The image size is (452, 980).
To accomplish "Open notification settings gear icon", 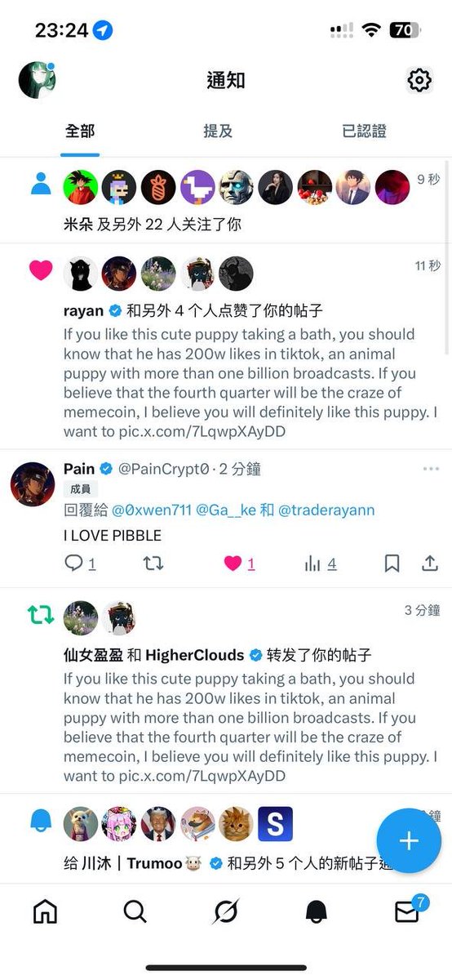I will click(x=419, y=80).
